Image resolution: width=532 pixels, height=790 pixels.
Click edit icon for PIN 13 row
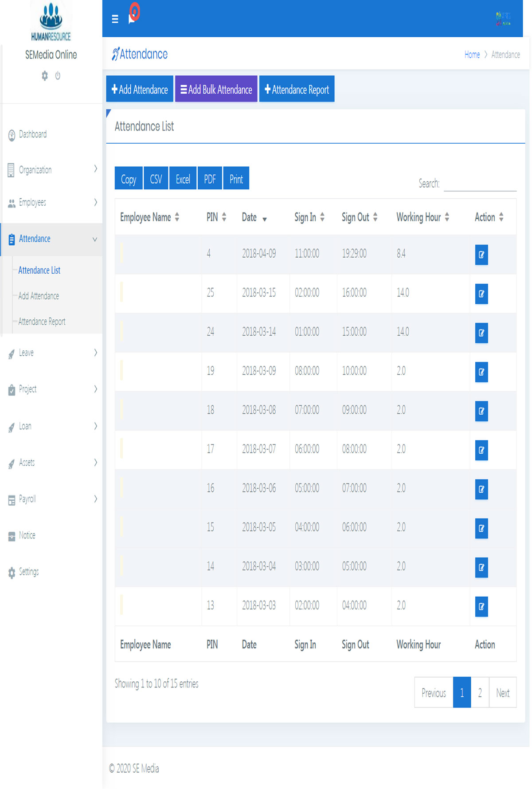coord(481,606)
